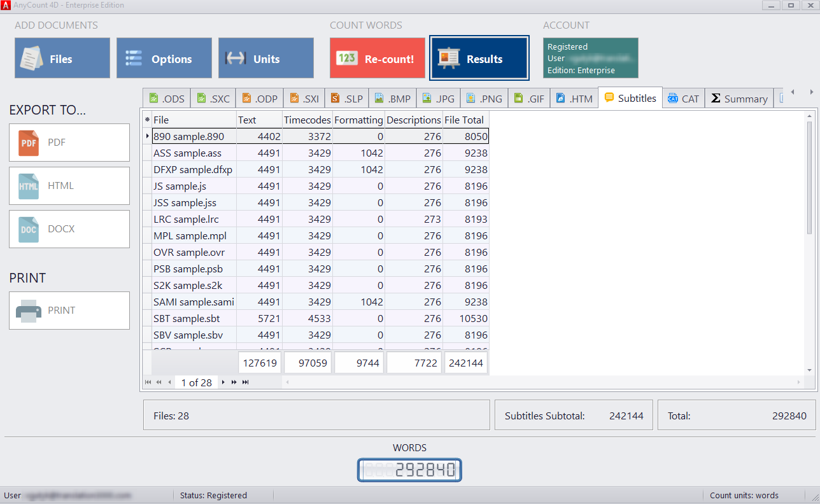This screenshot has width=820, height=504.
Task: Click the Formatting total 9744
Action: point(359,363)
